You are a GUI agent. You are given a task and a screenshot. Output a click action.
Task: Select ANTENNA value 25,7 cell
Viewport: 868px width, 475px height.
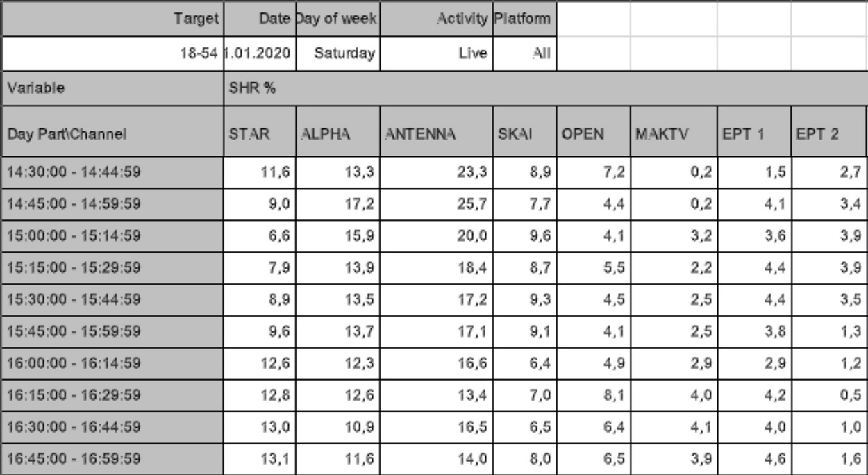435,205
